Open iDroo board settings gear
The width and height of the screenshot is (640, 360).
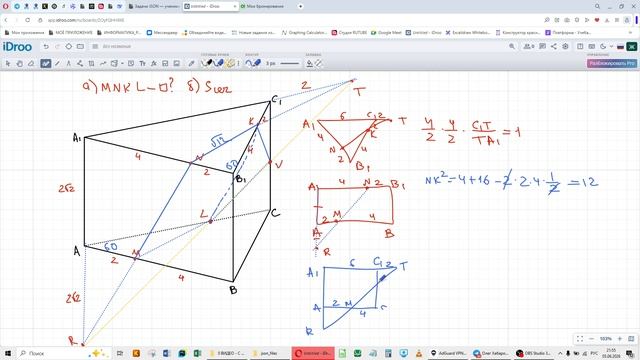click(x=565, y=47)
